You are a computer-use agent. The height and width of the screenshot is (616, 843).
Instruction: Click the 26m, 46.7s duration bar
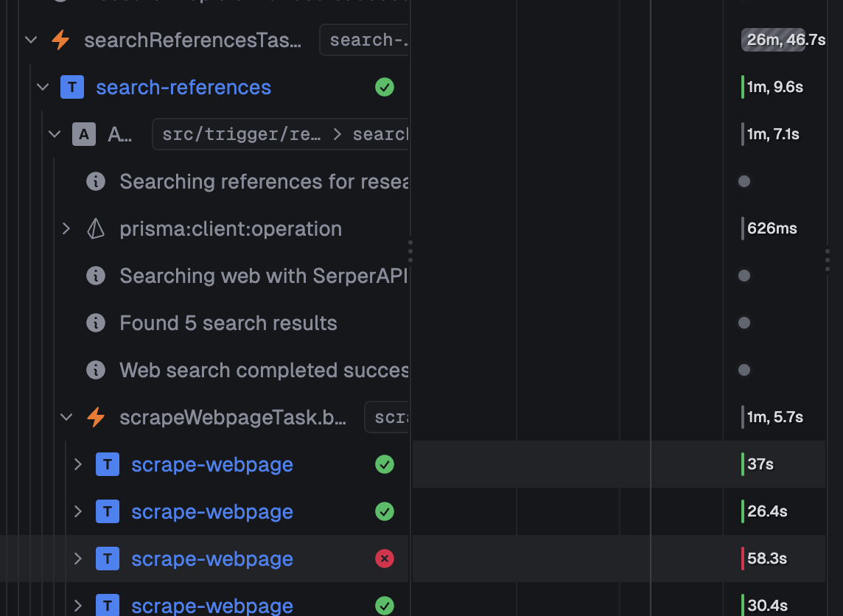point(773,40)
